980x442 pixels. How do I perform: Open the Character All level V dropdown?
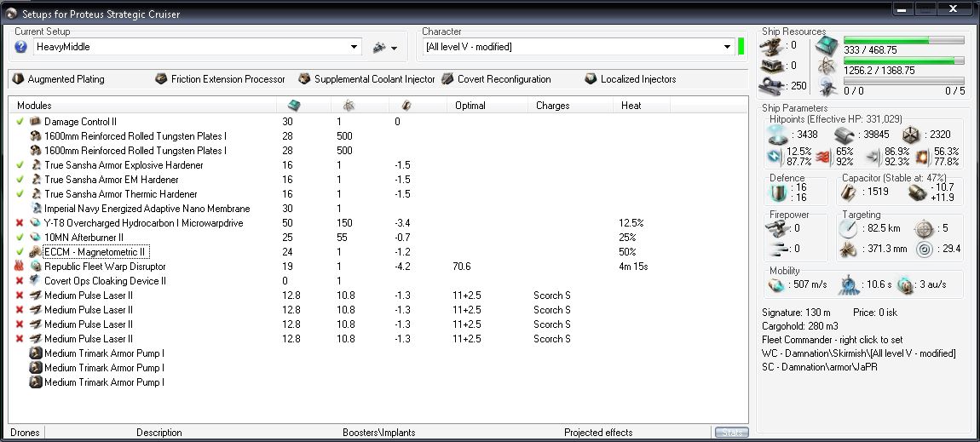pyautogui.click(x=728, y=47)
